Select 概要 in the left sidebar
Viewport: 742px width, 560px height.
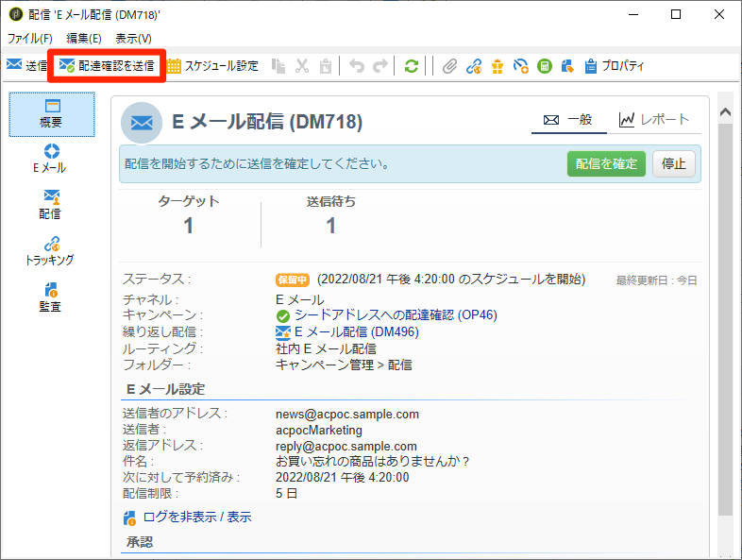tap(52, 114)
